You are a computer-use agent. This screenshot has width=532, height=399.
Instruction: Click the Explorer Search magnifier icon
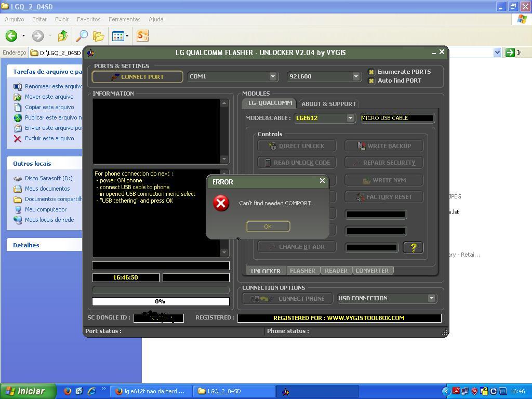point(82,36)
